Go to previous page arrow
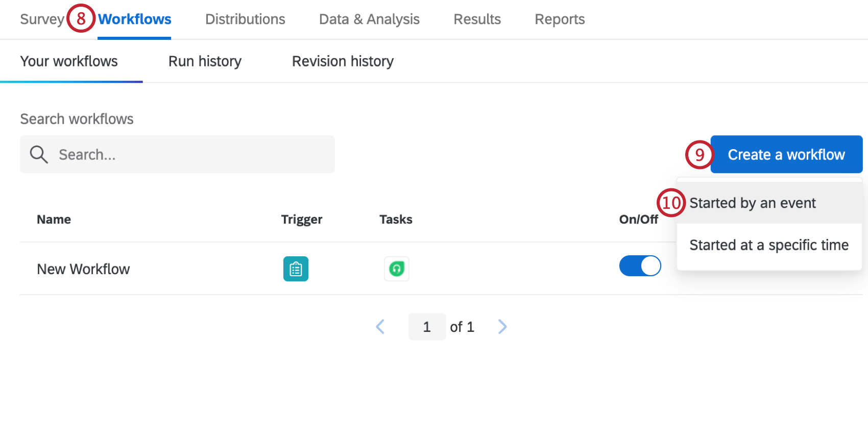Image resolution: width=868 pixels, height=435 pixels. [x=380, y=327]
